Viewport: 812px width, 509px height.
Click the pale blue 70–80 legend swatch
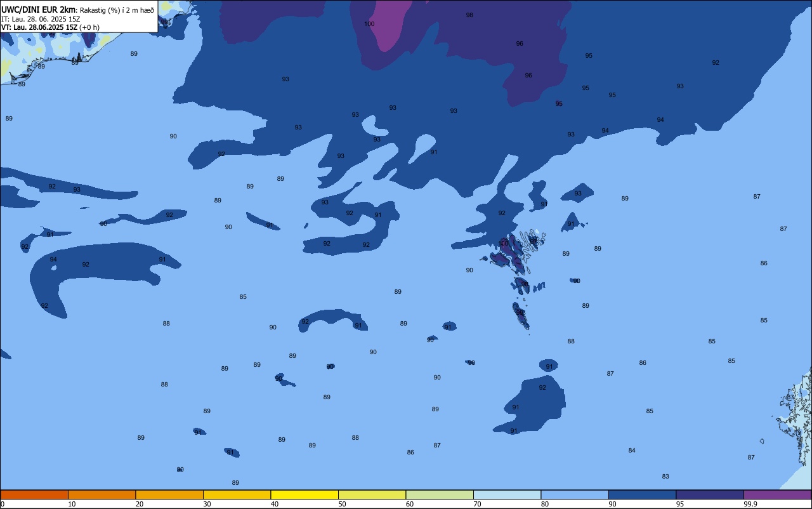507,494
